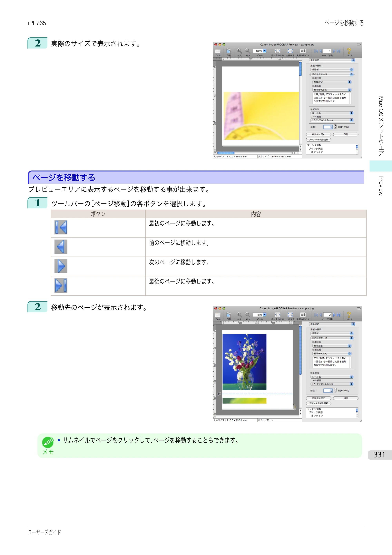Click the 実際のサイズ x1 icon in the 100% zoom window
This screenshot has height=555, width=392.
tap(303, 51)
